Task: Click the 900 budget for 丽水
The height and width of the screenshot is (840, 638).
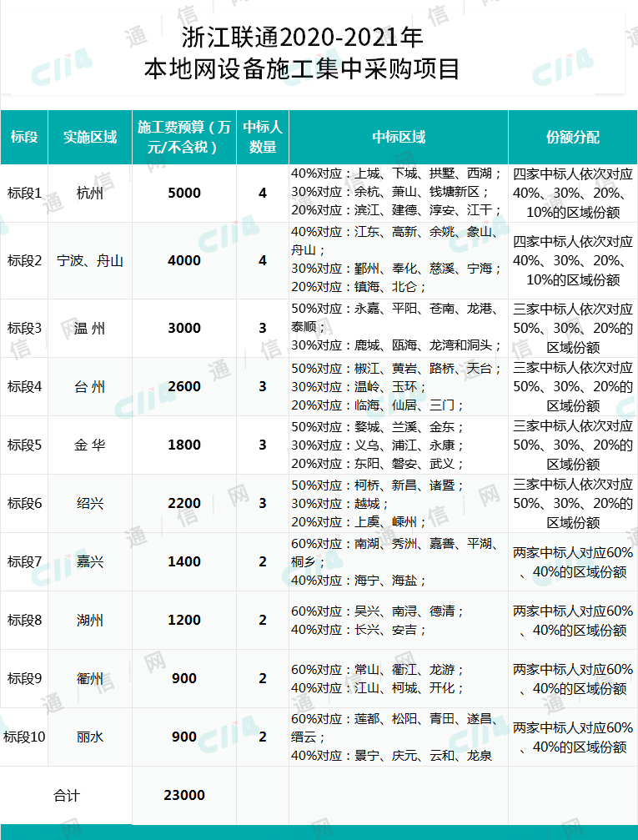Action: point(184,737)
